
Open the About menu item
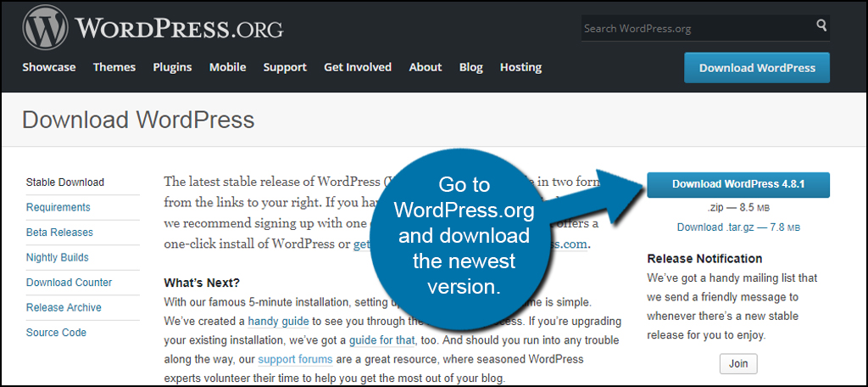(x=426, y=67)
